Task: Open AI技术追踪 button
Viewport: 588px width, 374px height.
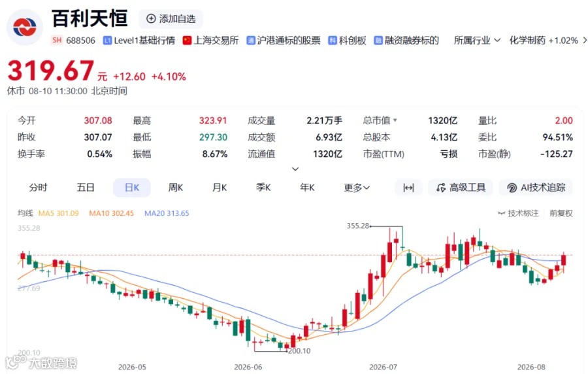Action: click(x=536, y=188)
